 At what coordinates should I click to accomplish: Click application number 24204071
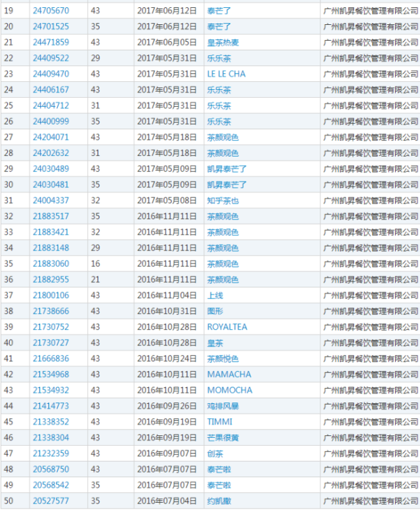coord(51,137)
